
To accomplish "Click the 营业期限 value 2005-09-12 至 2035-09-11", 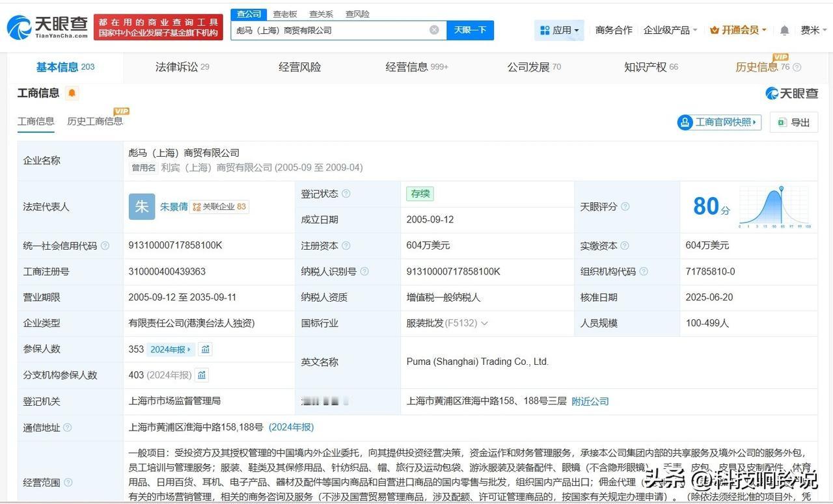I will [183, 297].
